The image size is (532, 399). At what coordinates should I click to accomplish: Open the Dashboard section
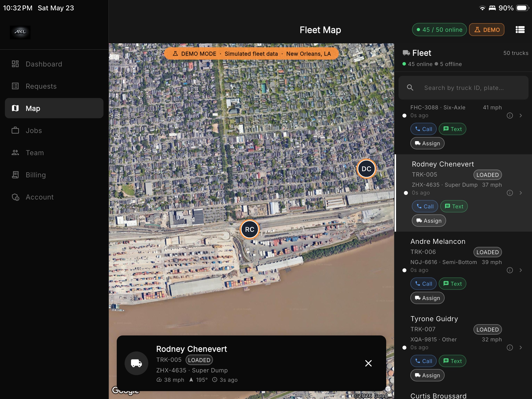click(54, 64)
